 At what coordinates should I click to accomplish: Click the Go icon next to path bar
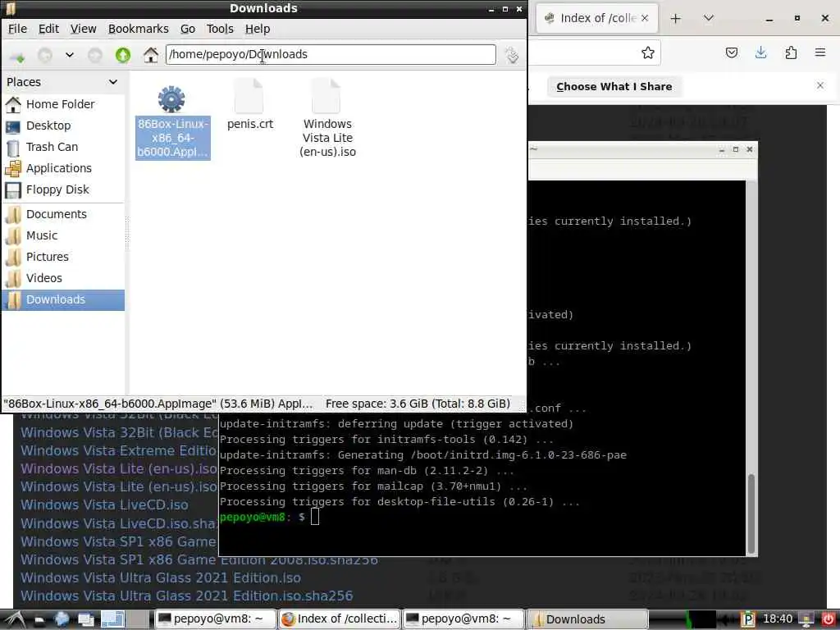[512, 55]
